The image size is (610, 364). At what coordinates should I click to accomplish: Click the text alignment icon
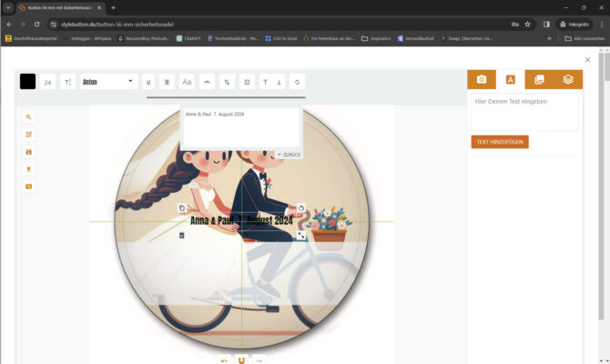point(168,82)
